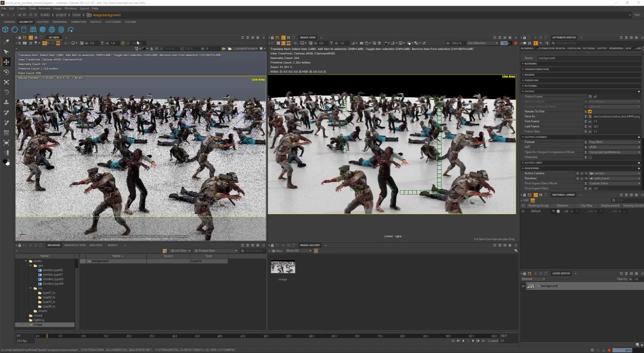Pause rendering in the Image View header
The image size is (644, 353).
click(288, 37)
